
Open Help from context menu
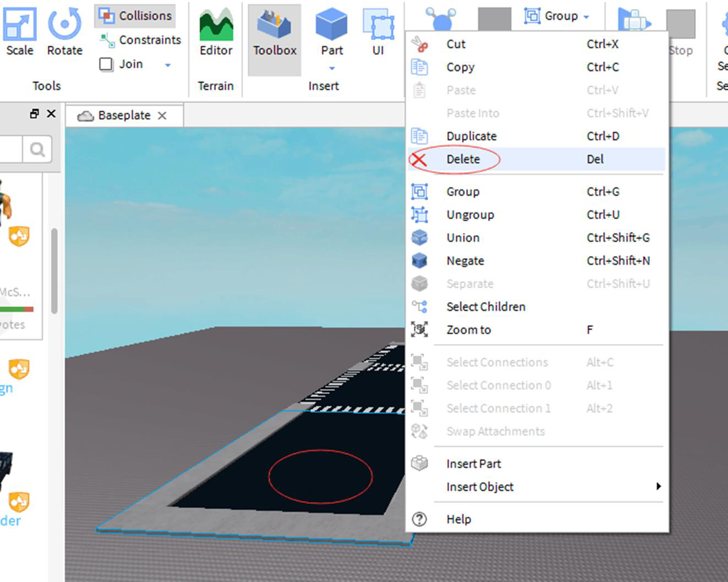[537, 519]
